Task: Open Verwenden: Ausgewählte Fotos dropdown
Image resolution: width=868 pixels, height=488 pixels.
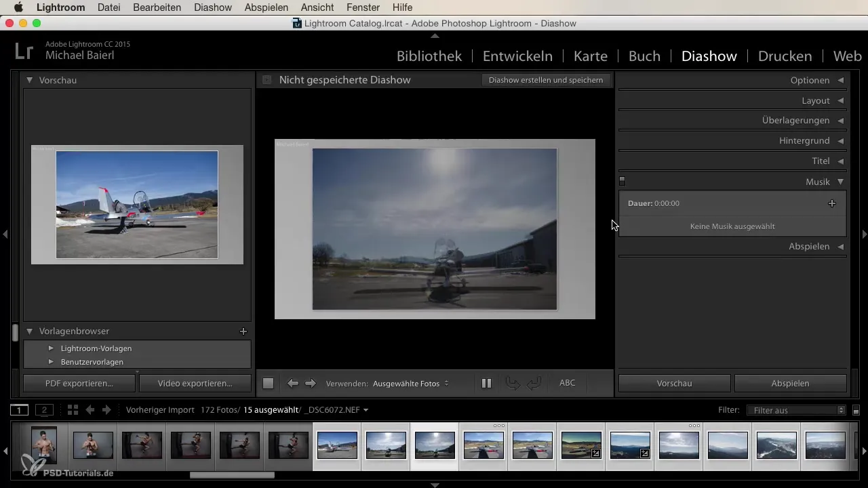Action: point(410,384)
